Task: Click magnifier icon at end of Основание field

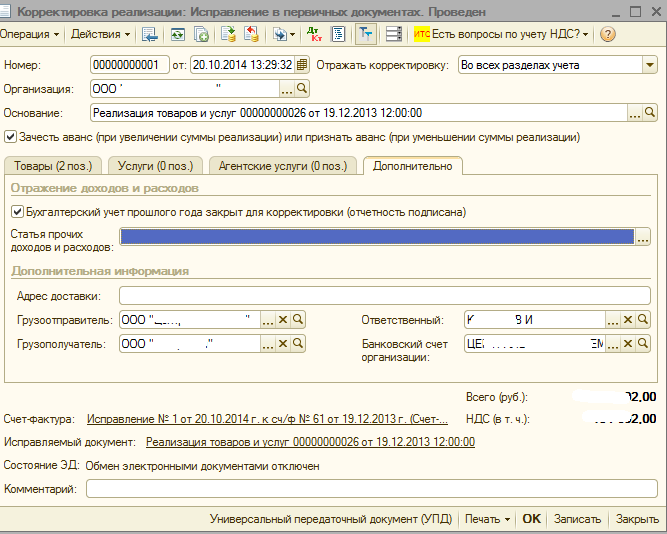Action: tap(649, 112)
